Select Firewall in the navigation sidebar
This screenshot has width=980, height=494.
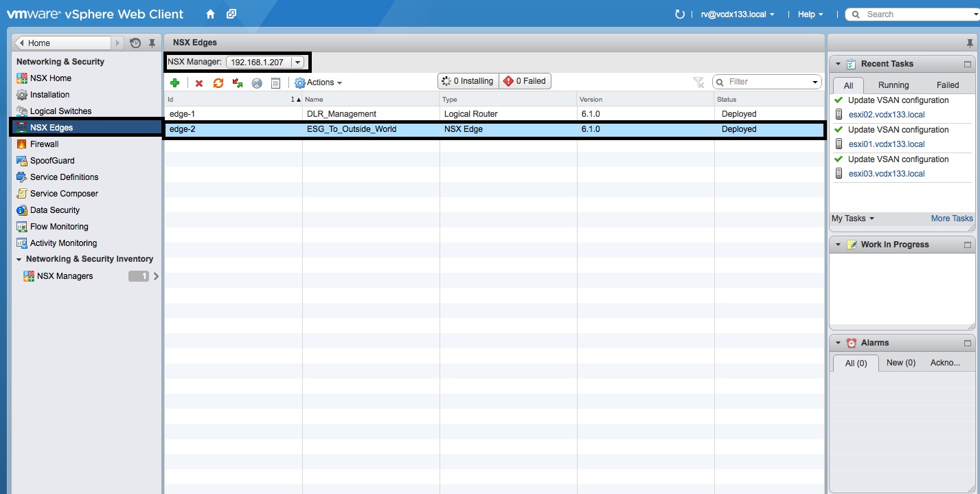[45, 144]
